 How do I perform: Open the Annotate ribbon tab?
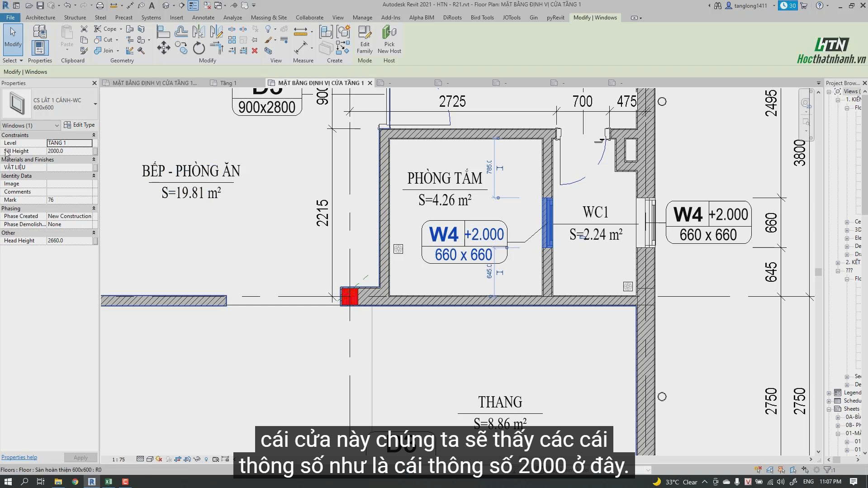[203, 18]
